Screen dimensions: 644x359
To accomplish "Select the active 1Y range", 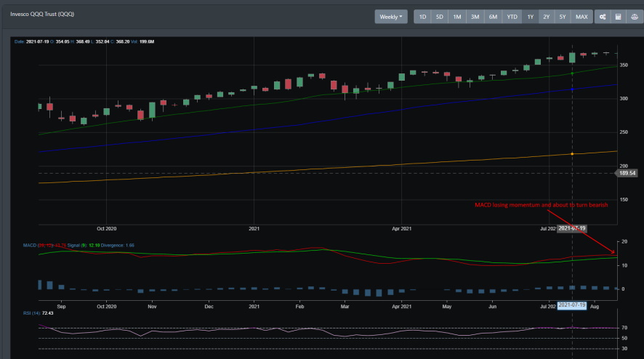I will point(530,17).
